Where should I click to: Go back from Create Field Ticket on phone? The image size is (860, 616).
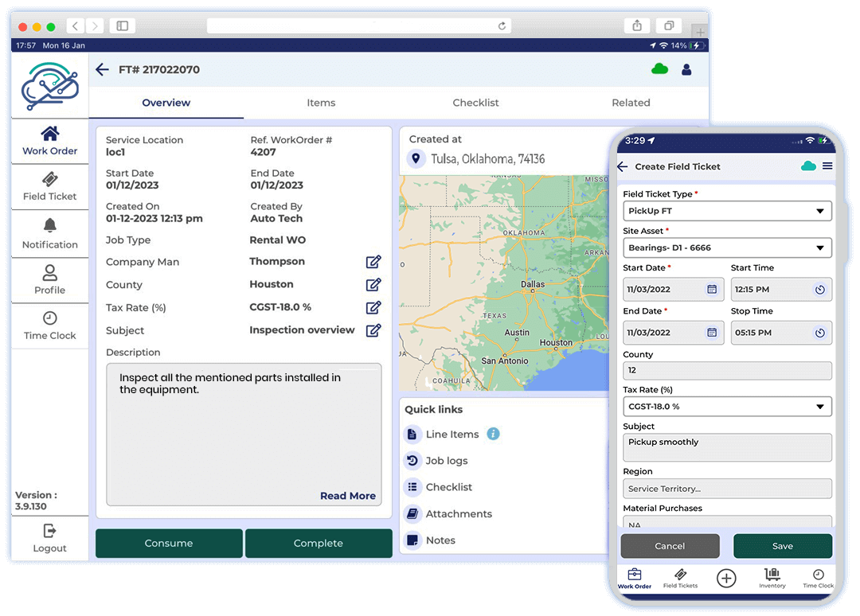pyautogui.click(x=623, y=166)
